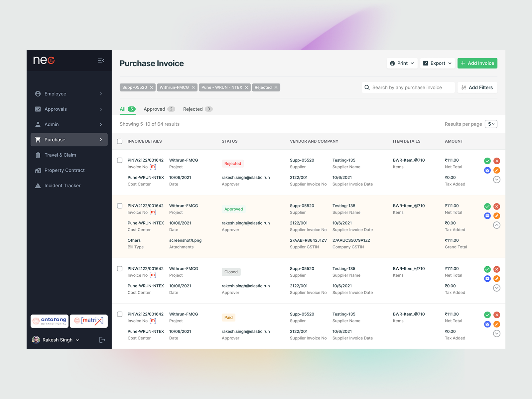Collapse the Approved invoice row details
Screen dimensions: 532x399
(497, 225)
